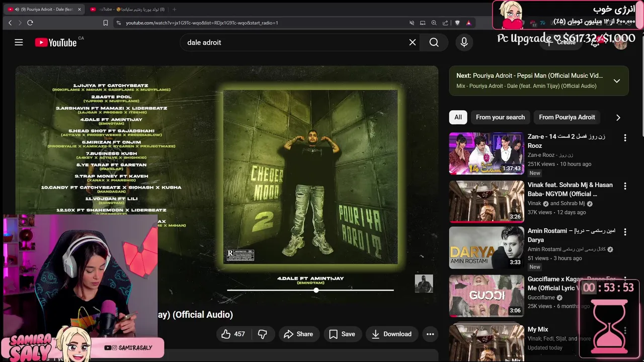
Task: Open Amin Rostami – Darya title link
Action: [x=572, y=236]
